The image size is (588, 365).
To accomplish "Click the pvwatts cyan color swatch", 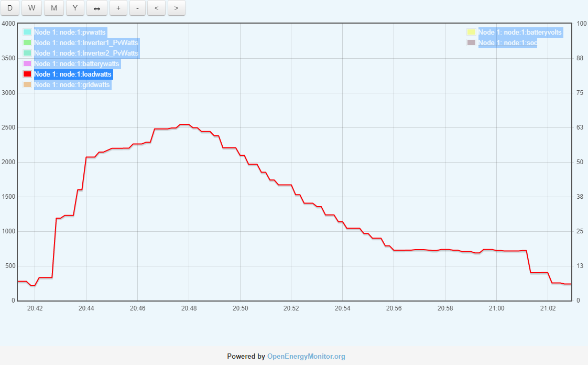I will click(x=27, y=33).
